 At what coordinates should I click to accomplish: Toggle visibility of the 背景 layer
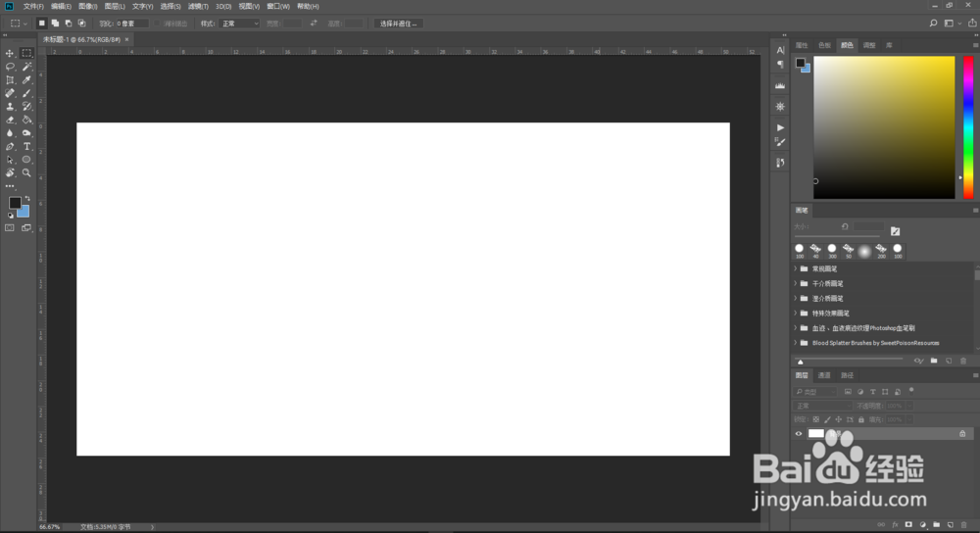[798, 434]
